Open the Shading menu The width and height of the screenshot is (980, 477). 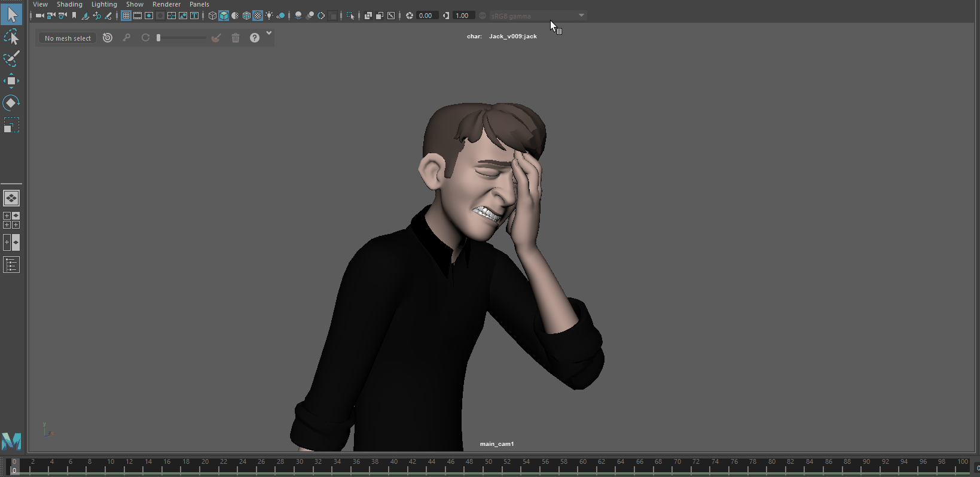point(69,4)
